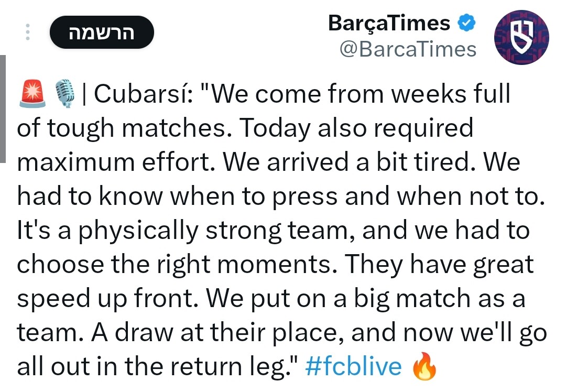The width and height of the screenshot is (566, 392).
Task: Open the BarçaTimes profile avatar
Action: [521, 37]
